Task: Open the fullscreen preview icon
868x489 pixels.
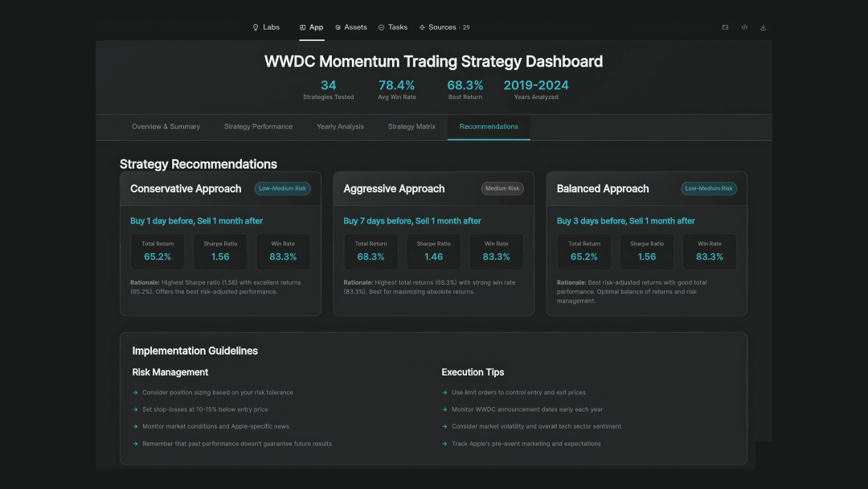Action: 725,27
